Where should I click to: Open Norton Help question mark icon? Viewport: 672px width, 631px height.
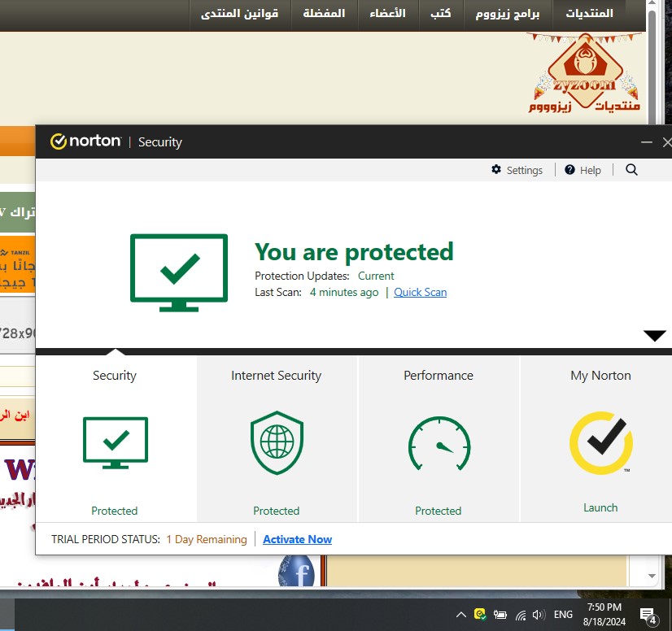click(x=569, y=170)
